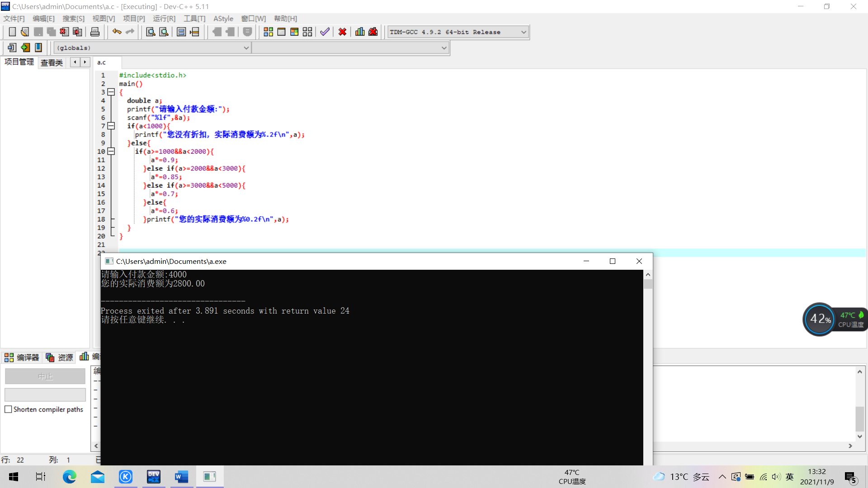Enable Shorten compiler paths checkbox
868x488 pixels.
8,409
